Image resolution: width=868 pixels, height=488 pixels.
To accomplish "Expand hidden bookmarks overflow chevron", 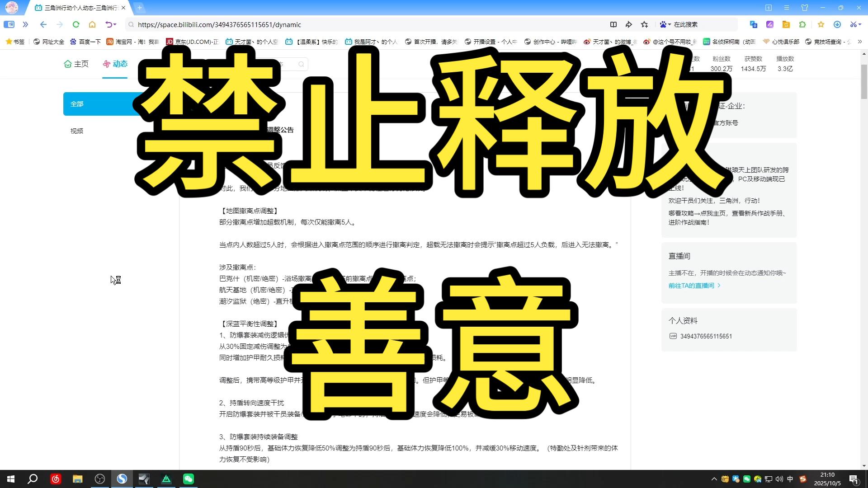I will tap(859, 42).
